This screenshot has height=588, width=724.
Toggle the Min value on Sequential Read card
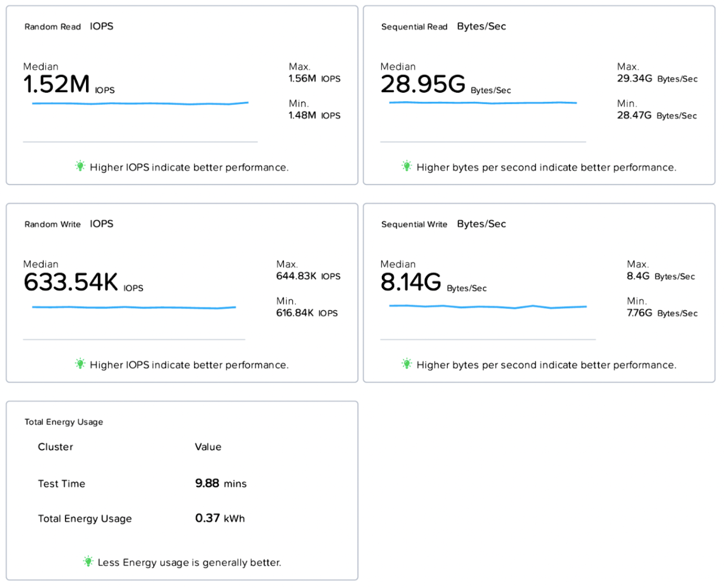(x=657, y=110)
